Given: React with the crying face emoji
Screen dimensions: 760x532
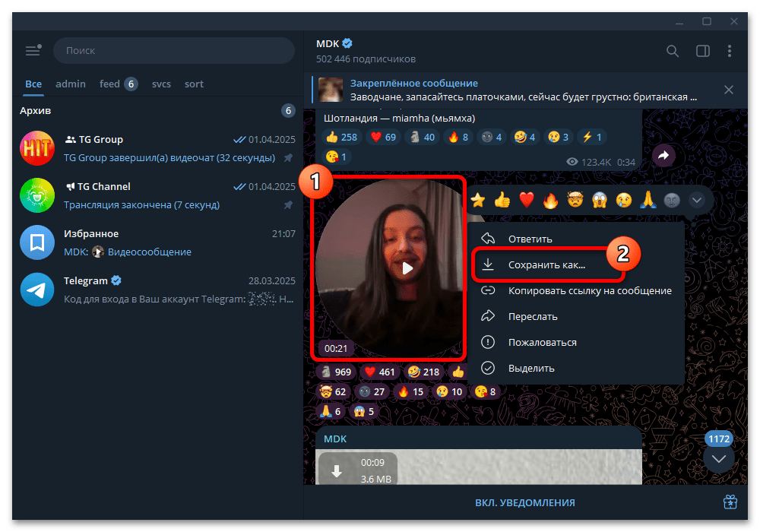Looking at the screenshot, I should pyautogui.click(x=624, y=200).
